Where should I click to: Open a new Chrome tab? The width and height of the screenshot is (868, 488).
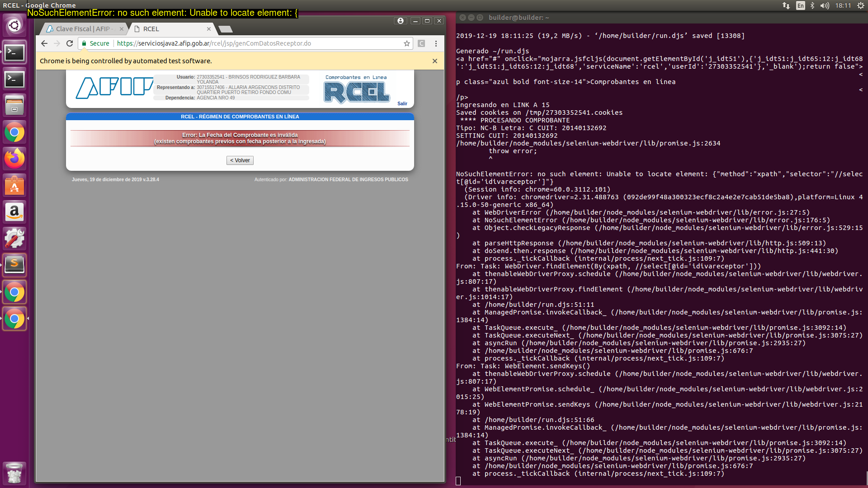225,29
